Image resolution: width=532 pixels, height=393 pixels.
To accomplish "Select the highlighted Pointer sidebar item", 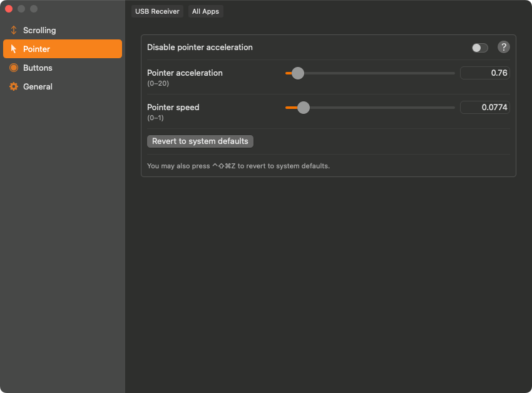I will click(x=63, y=49).
